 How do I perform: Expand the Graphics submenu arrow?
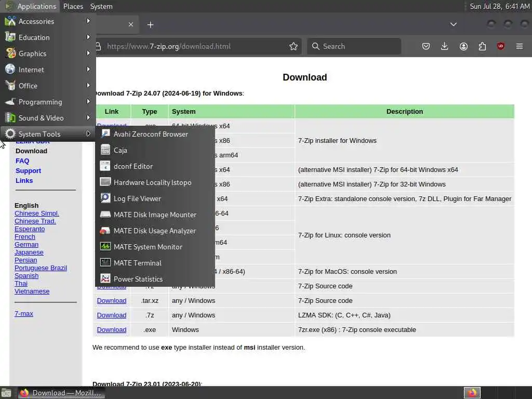[88, 53]
